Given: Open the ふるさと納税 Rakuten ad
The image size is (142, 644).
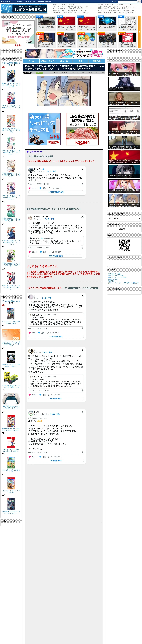Looking at the screenshot, I should click(82, 129).
